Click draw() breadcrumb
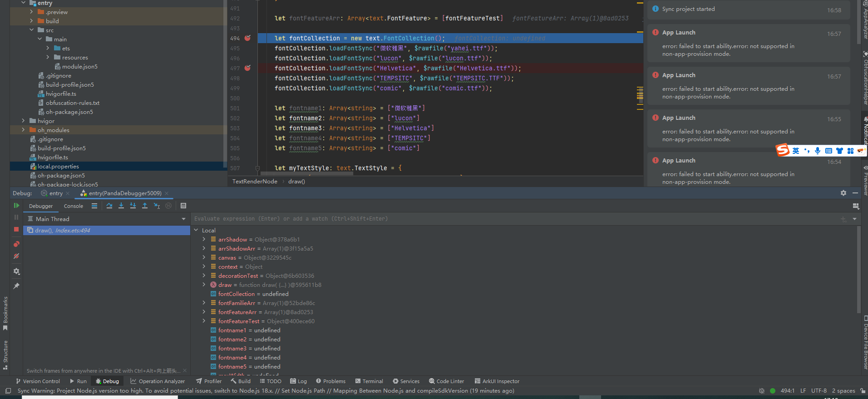The height and width of the screenshot is (399, 868). point(296,182)
